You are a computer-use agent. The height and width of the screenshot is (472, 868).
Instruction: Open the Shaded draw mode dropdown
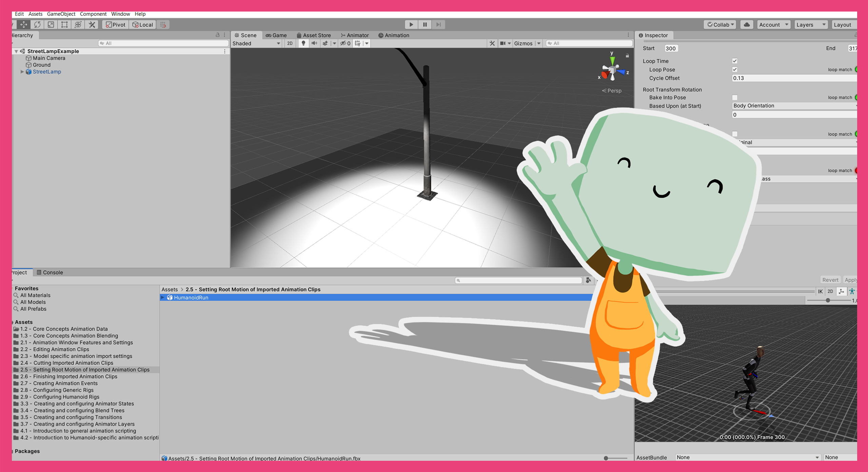(257, 43)
